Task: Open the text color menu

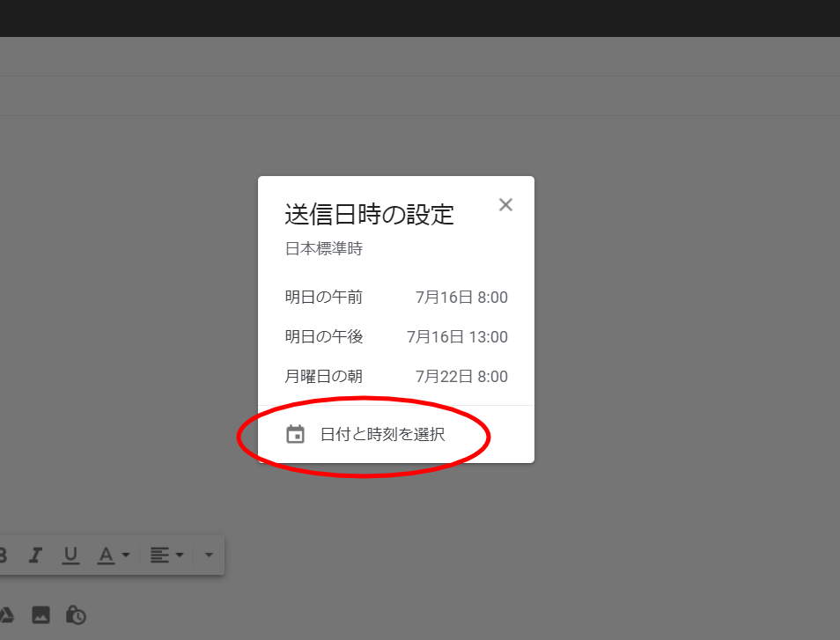Action: pos(113,555)
